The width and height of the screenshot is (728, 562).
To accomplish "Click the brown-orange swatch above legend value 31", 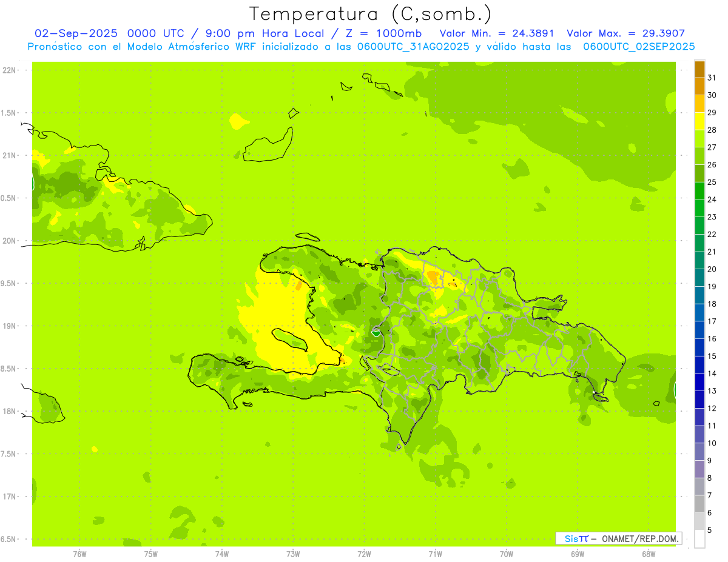I will (699, 69).
